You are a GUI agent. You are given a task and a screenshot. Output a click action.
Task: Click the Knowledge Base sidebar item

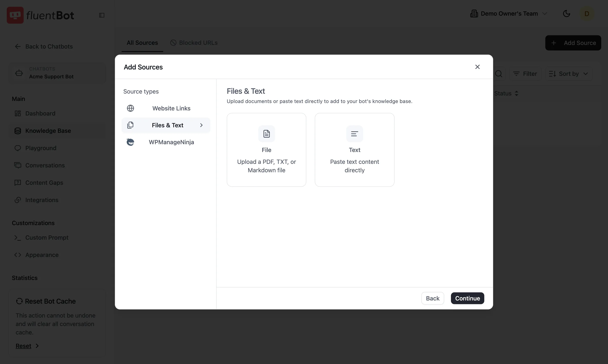pos(57,131)
